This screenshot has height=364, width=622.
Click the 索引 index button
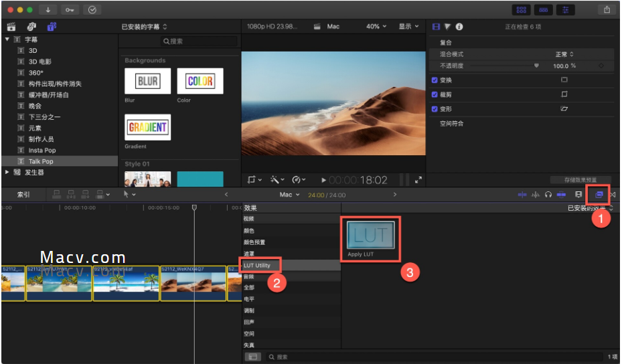23,194
